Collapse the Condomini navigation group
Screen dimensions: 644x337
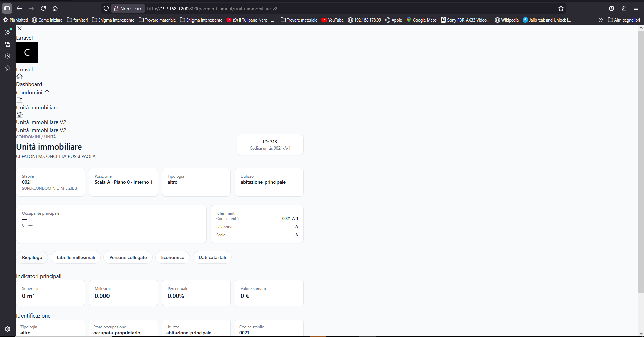(x=47, y=91)
